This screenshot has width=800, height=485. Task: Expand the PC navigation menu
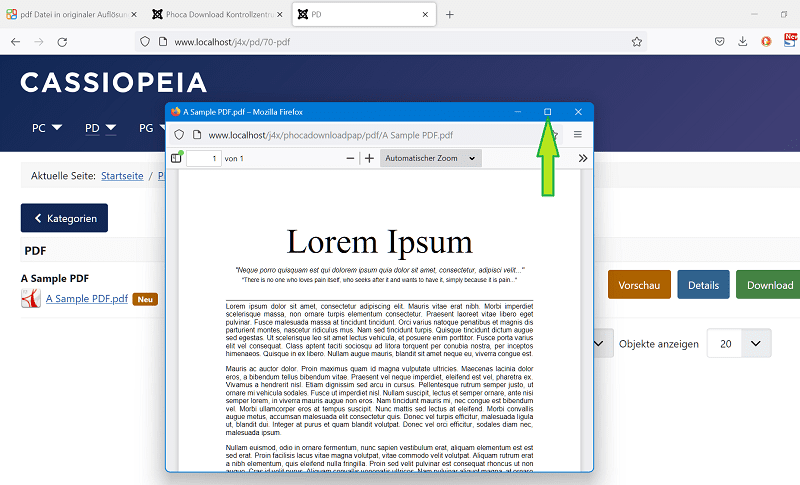pos(47,128)
